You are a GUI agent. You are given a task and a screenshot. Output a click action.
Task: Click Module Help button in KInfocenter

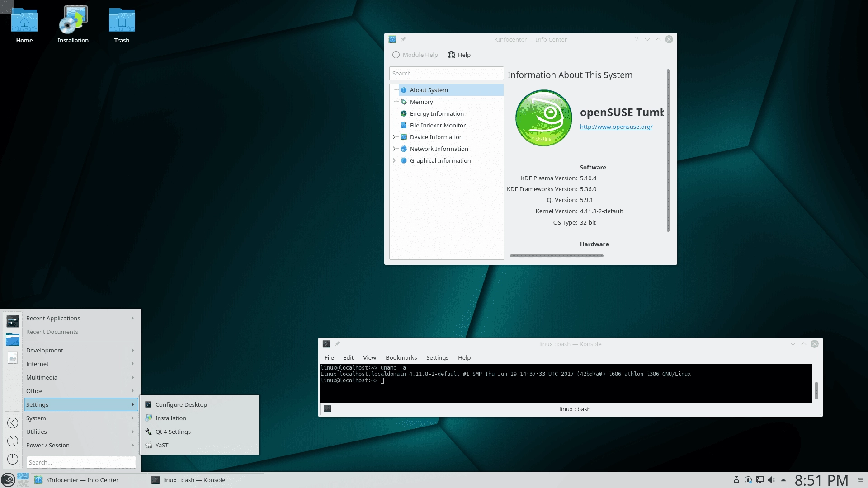[x=415, y=55]
